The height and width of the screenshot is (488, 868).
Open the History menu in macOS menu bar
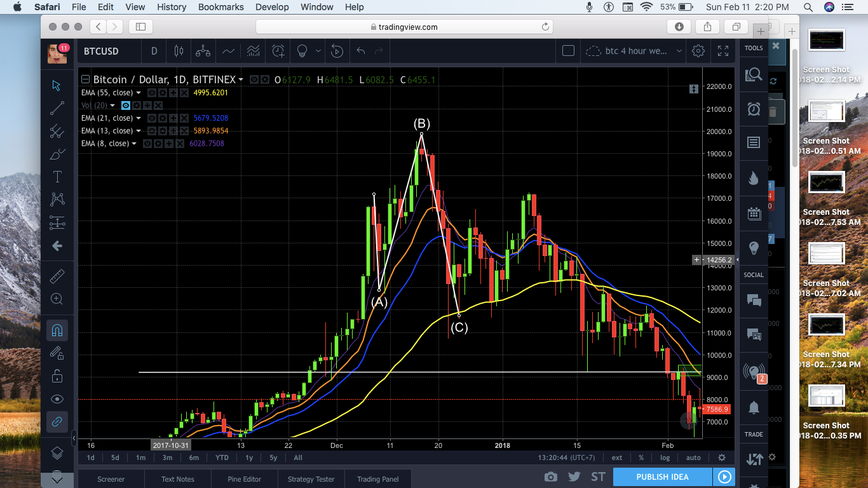point(172,7)
